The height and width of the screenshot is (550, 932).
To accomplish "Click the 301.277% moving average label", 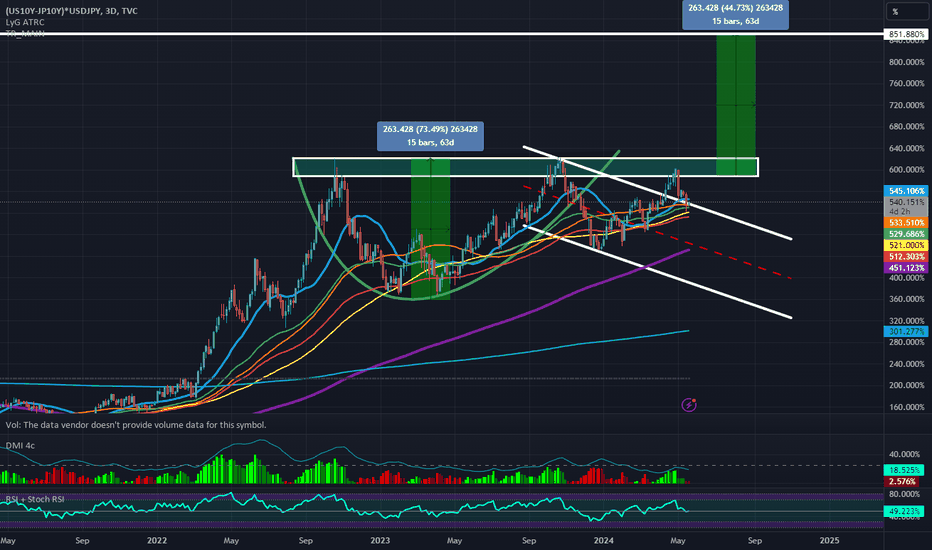I will (906, 331).
